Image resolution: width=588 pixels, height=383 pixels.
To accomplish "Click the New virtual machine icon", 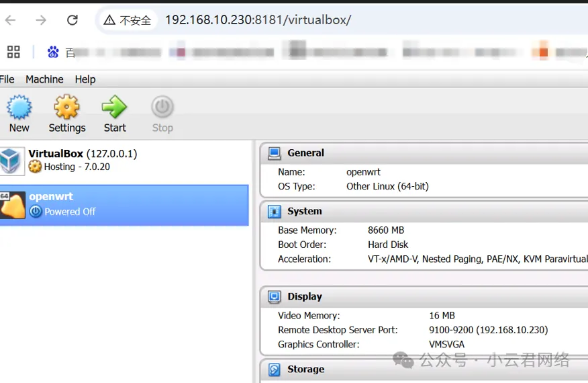I will (19, 108).
